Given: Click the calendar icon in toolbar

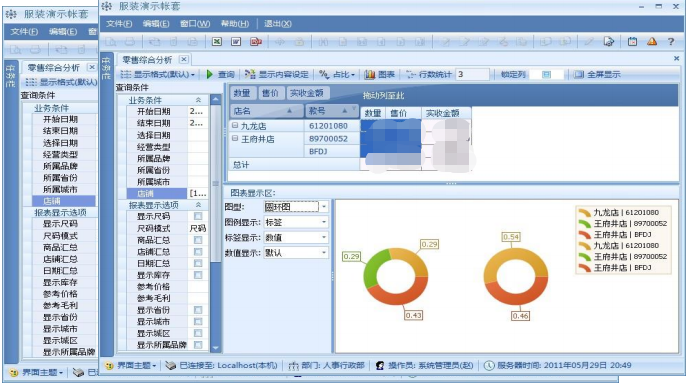Looking at the screenshot, I should click(x=632, y=42).
